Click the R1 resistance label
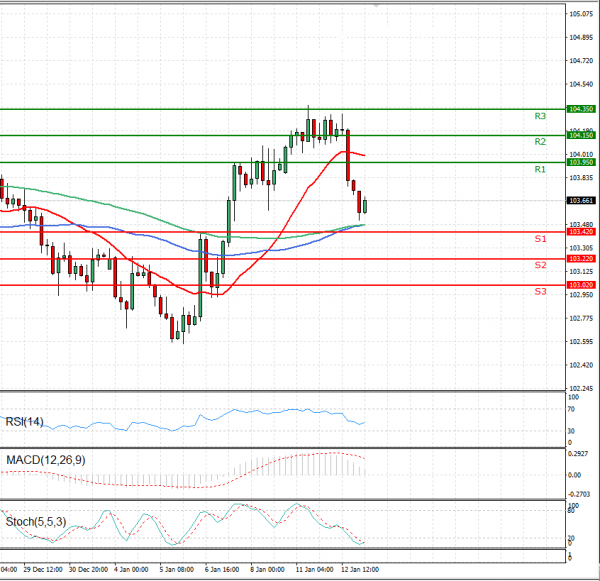 point(540,170)
